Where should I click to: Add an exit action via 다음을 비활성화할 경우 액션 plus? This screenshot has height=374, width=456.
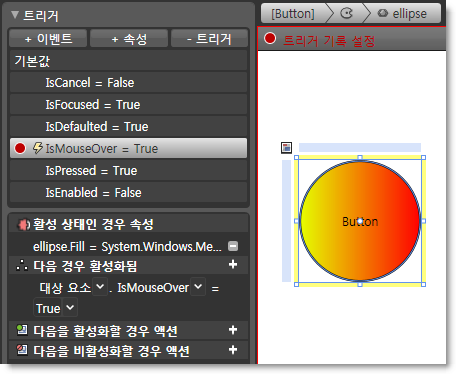pyautogui.click(x=233, y=350)
